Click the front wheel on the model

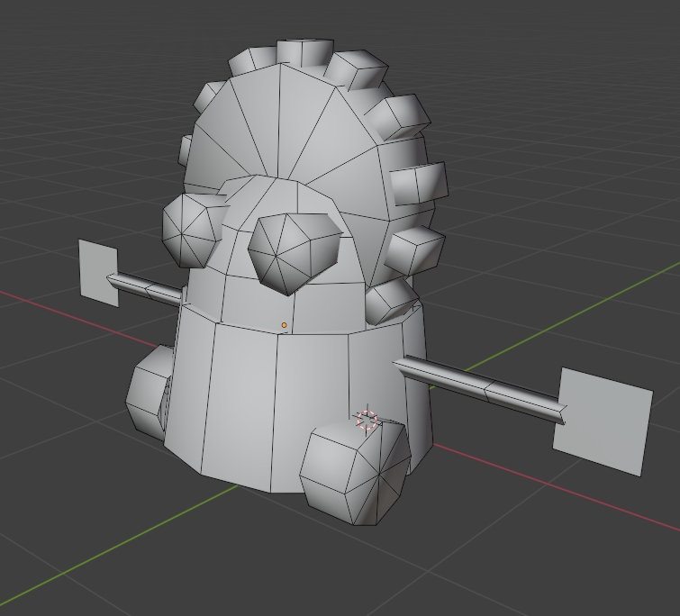355,473
